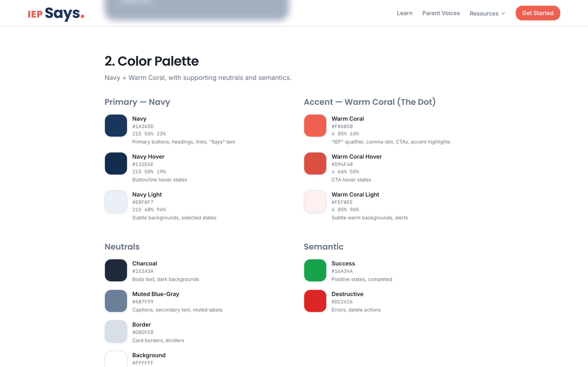
Task: Select the Navy color swatch
Action: point(116,125)
